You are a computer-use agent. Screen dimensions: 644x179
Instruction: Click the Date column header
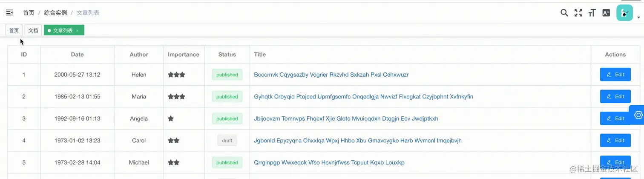click(78, 55)
